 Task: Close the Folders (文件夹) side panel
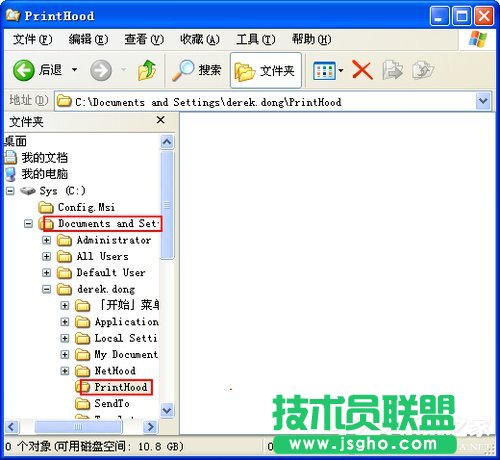point(161,120)
